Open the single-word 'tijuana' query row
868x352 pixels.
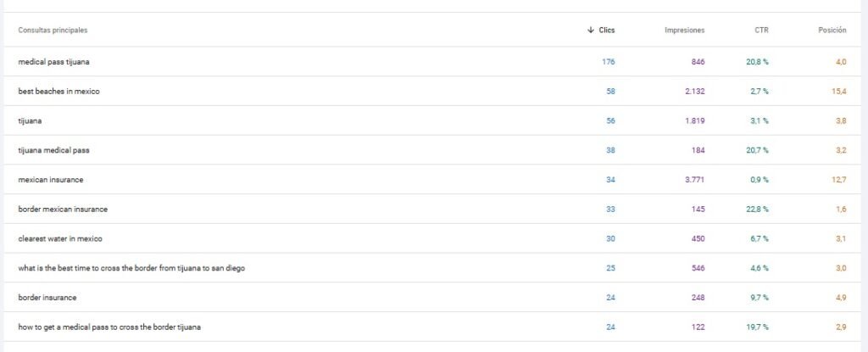click(433, 120)
